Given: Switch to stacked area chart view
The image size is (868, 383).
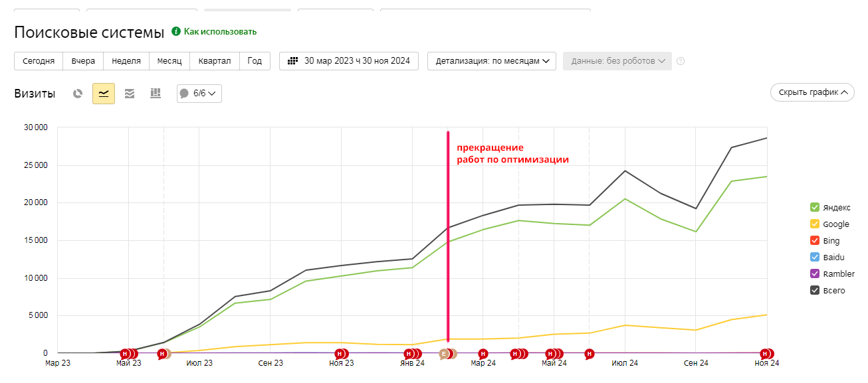Looking at the screenshot, I should click(x=130, y=94).
